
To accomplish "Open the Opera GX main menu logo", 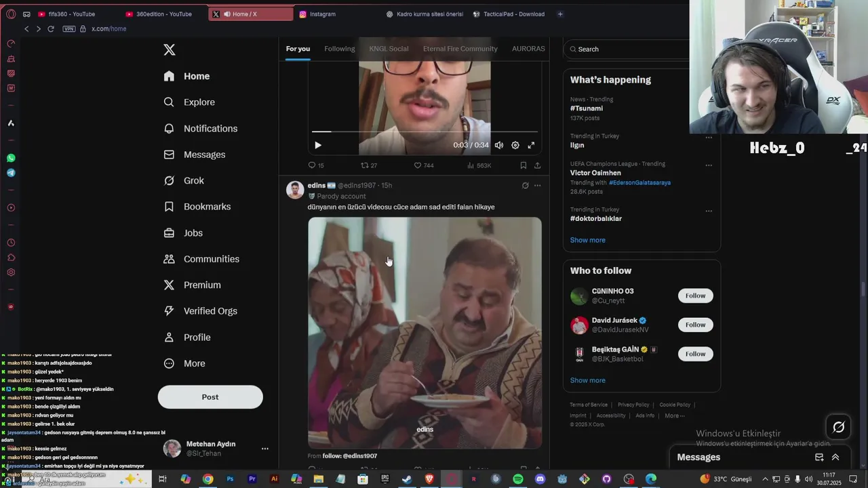I will pyautogui.click(x=11, y=14).
